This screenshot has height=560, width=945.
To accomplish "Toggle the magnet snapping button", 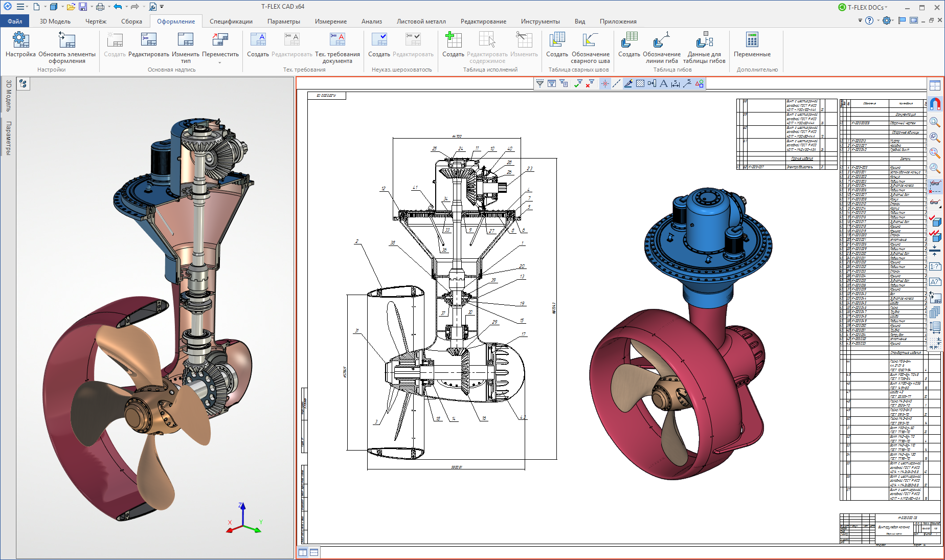I will (x=935, y=104).
